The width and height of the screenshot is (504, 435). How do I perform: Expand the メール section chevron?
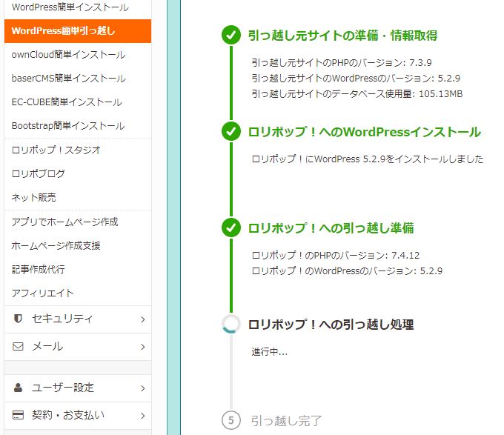(143, 347)
